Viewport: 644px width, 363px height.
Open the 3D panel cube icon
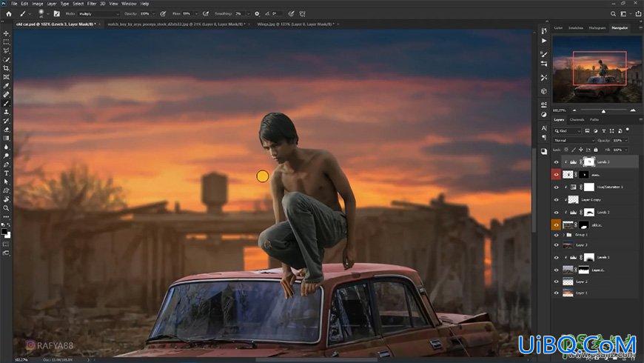coord(544,91)
